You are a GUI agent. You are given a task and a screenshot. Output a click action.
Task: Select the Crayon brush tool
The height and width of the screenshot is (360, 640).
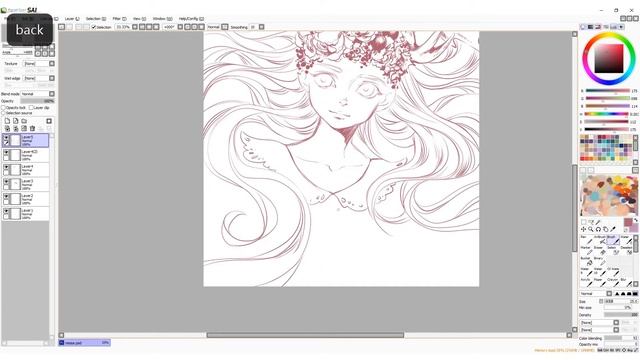(x=613, y=282)
